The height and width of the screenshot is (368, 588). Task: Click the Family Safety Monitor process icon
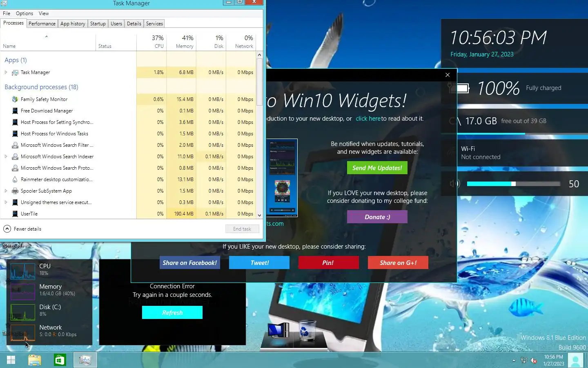(15, 99)
